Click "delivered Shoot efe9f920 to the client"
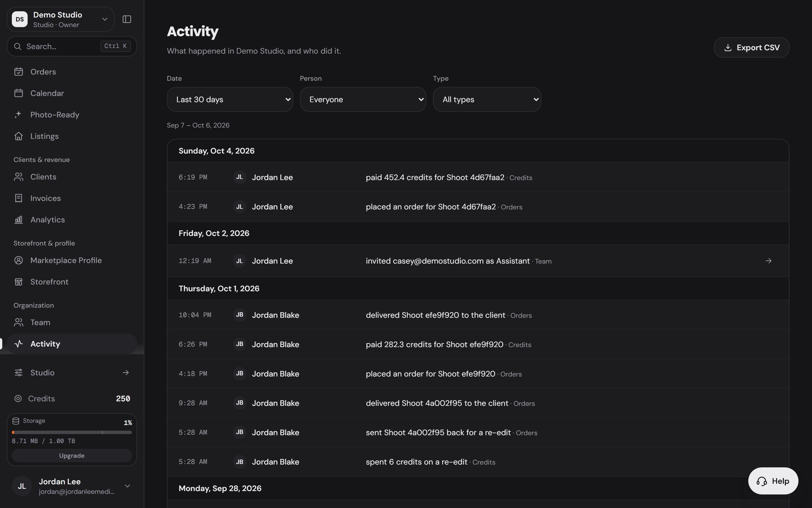This screenshot has height=508, width=812. click(435, 315)
